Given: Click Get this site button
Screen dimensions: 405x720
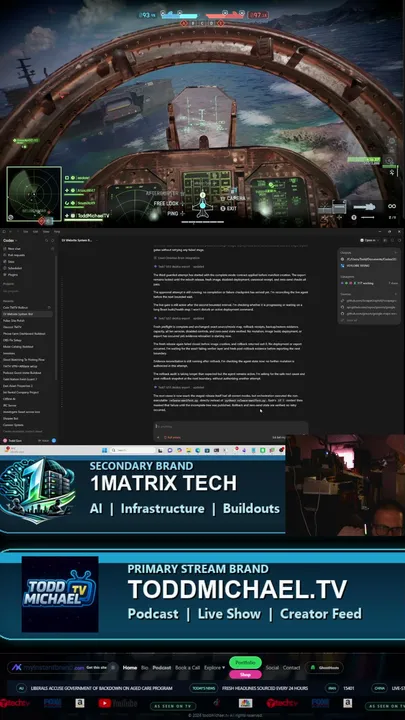Looking at the screenshot, I should (x=96, y=668).
